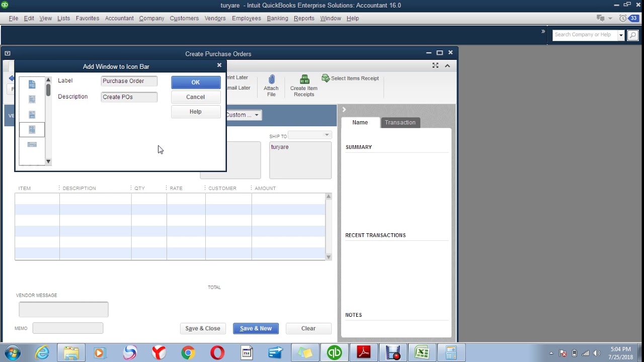Click Save & New button
The height and width of the screenshot is (362, 644).
(256, 328)
